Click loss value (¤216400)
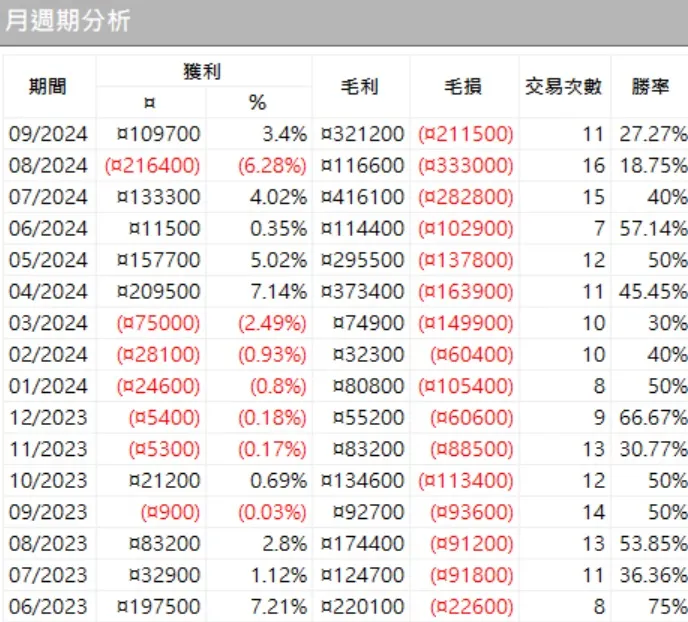688x622 pixels. 153,165
